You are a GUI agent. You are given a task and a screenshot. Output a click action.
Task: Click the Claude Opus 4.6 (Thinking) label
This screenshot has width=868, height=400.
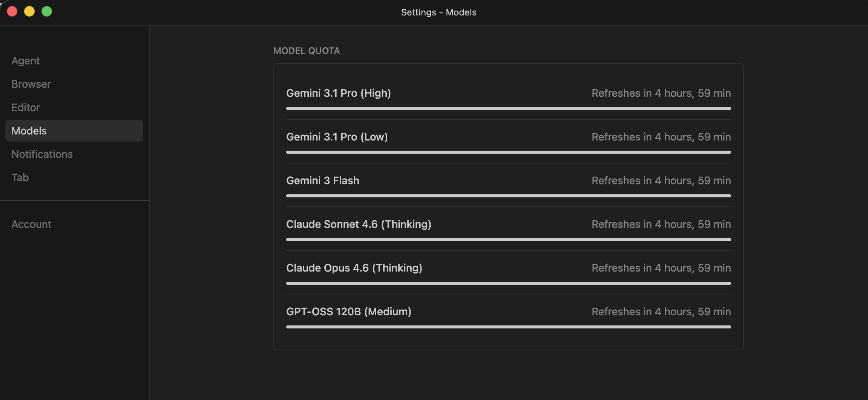coord(354,268)
